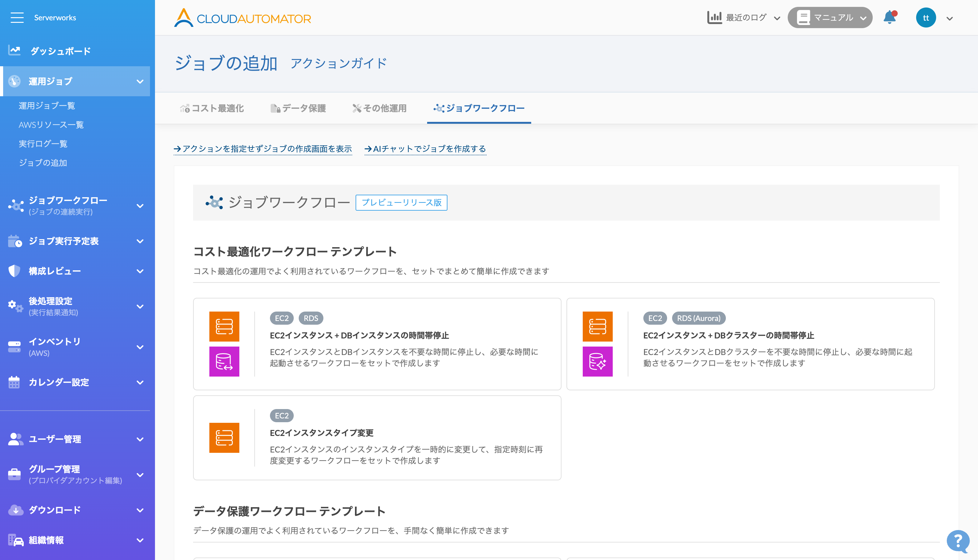Click the カレンダー設定 calendar icon
The width and height of the screenshot is (978, 560).
(x=14, y=382)
